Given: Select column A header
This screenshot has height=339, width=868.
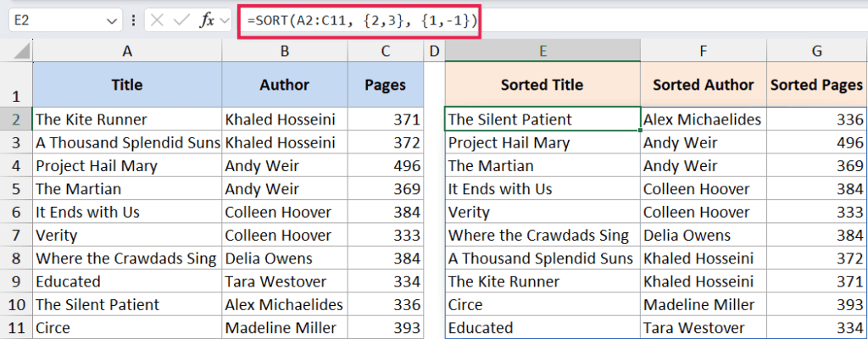Looking at the screenshot, I should (x=127, y=51).
